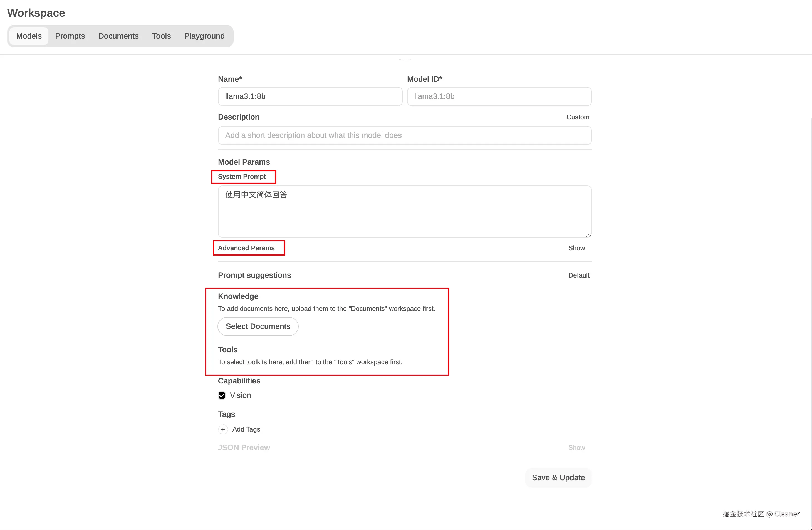This screenshot has height=530, width=812.
Task: Toggle Description Custom setting
Action: click(578, 117)
